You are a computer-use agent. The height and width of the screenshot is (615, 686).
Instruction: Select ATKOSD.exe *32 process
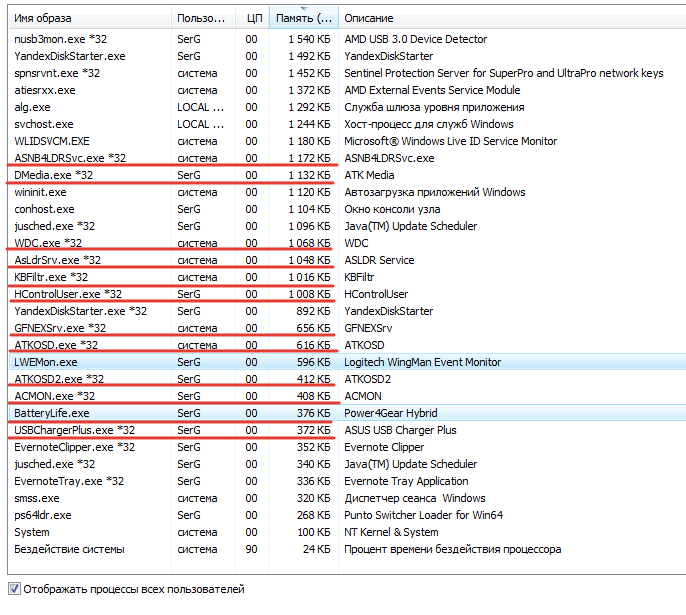pos(56,346)
